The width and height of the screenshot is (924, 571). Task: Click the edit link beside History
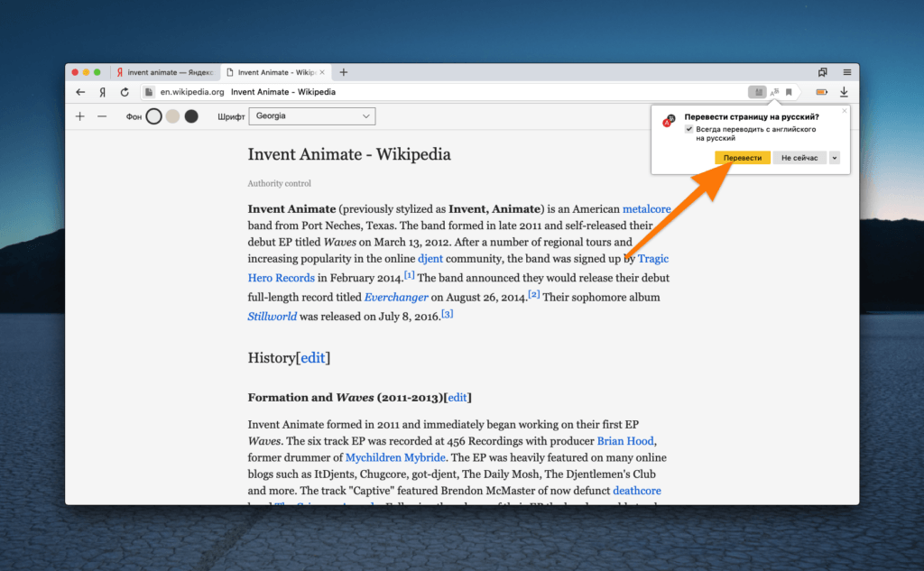click(x=313, y=358)
